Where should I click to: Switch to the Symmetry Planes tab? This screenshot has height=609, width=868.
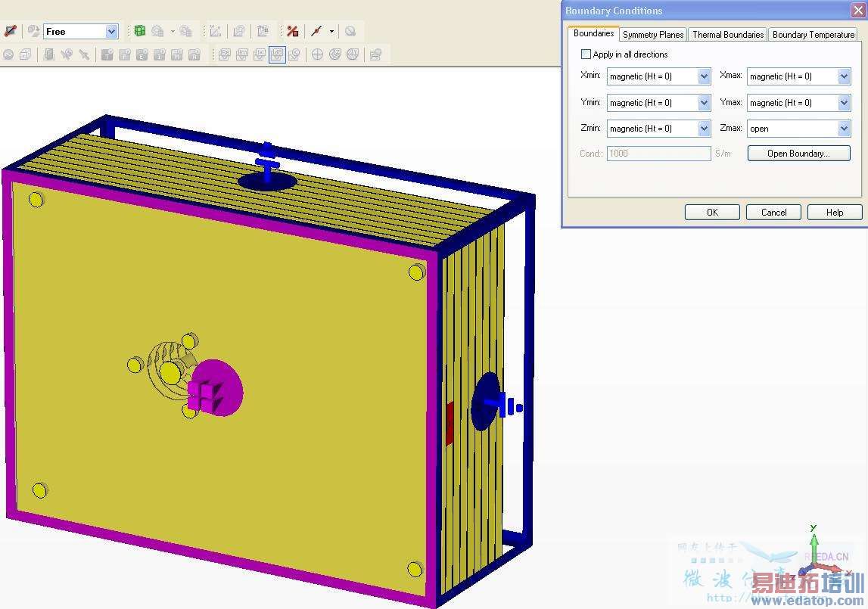tap(653, 34)
